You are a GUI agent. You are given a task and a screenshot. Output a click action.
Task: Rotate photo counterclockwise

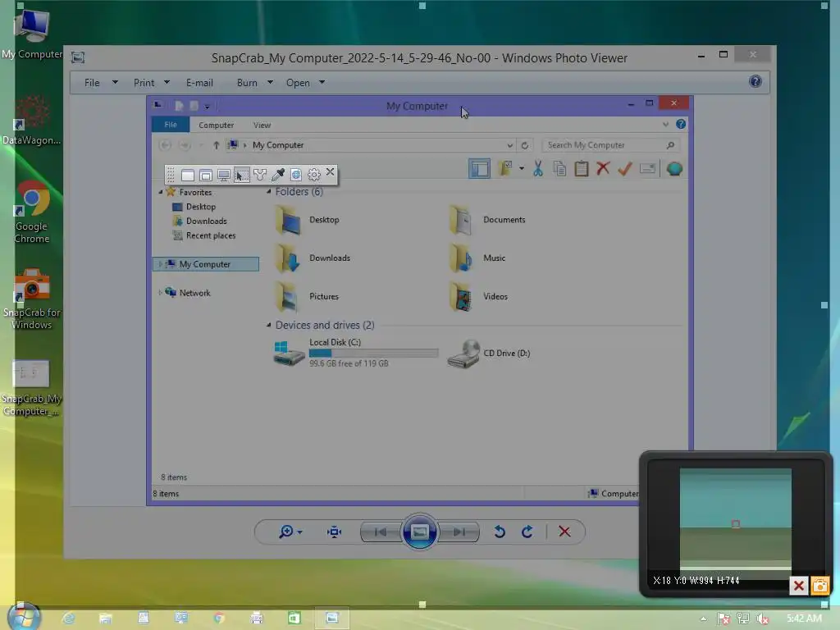tap(500, 532)
